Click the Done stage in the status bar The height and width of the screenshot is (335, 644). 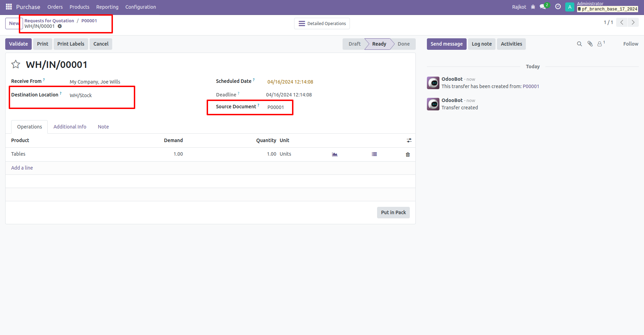[x=403, y=44]
